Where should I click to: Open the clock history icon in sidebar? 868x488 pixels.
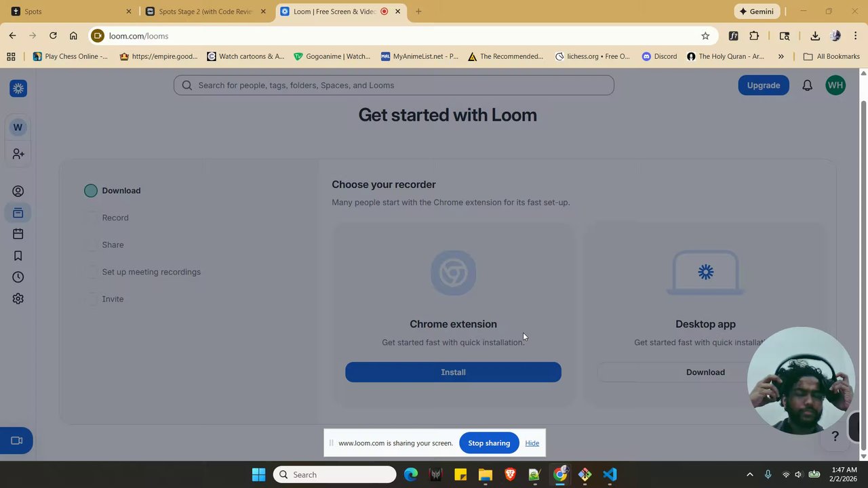tap(18, 277)
